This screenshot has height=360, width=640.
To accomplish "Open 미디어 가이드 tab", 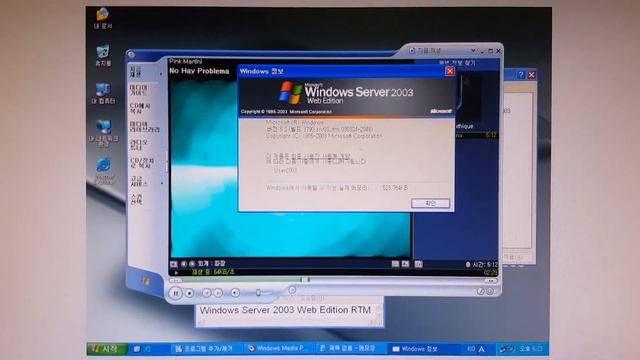I will click(x=139, y=90).
